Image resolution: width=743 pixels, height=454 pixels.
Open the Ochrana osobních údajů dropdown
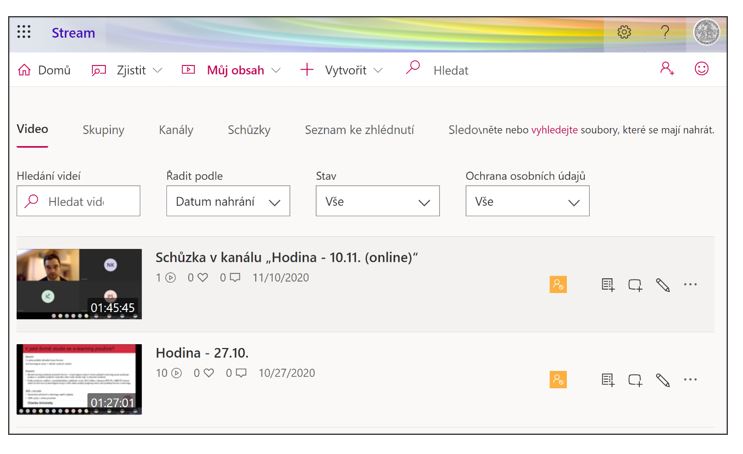527,201
